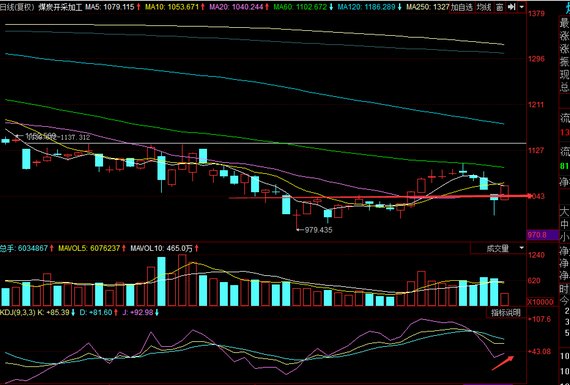
Task: Open the 成交量 volume indicator dropdown
Action: pyautogui.click(x=498, y=248)
